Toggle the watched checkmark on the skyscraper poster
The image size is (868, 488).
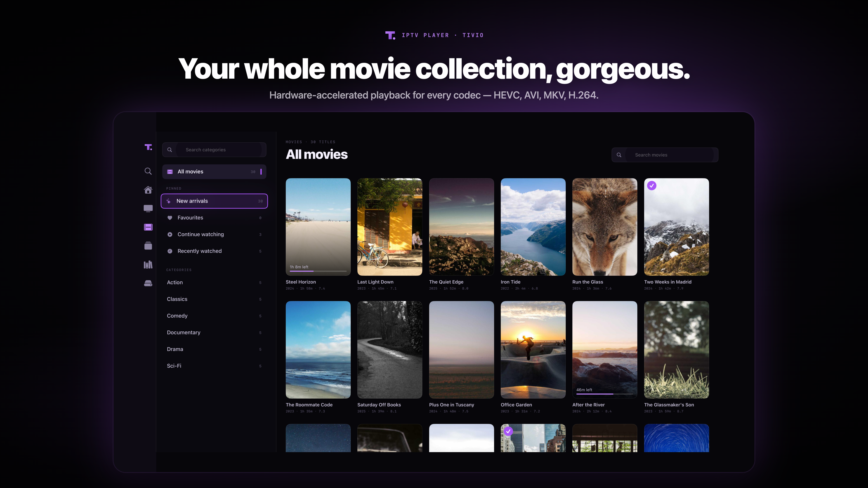click(x=508, y=431)
